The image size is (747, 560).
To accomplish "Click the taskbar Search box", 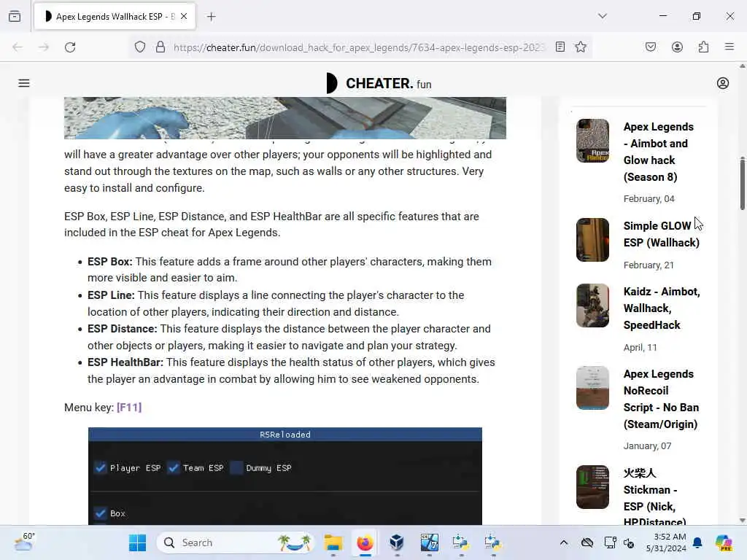I will (235, 542).
